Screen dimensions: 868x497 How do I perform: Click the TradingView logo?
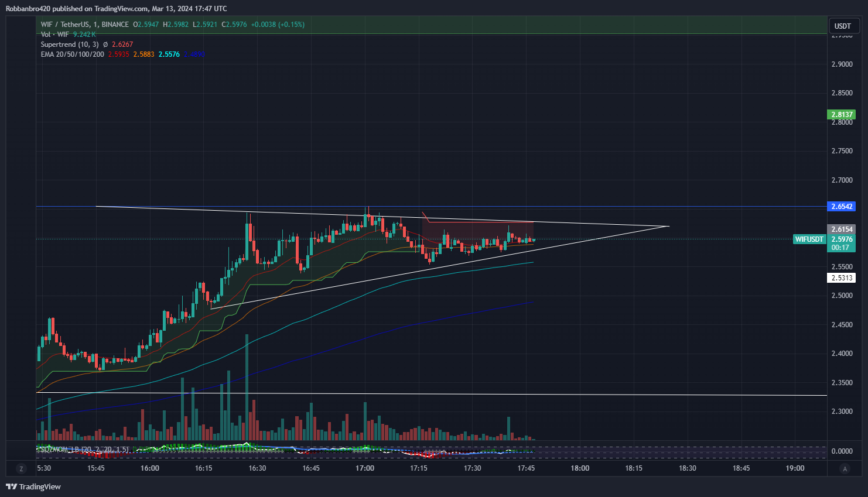coord(33,486)
